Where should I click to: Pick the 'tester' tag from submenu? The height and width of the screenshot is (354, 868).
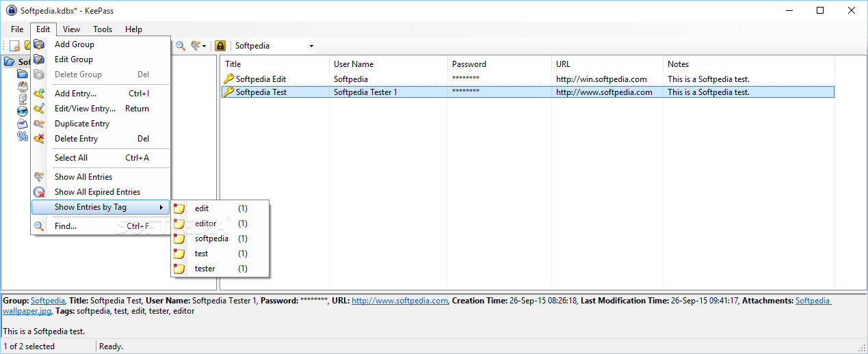tap(220, 269)
